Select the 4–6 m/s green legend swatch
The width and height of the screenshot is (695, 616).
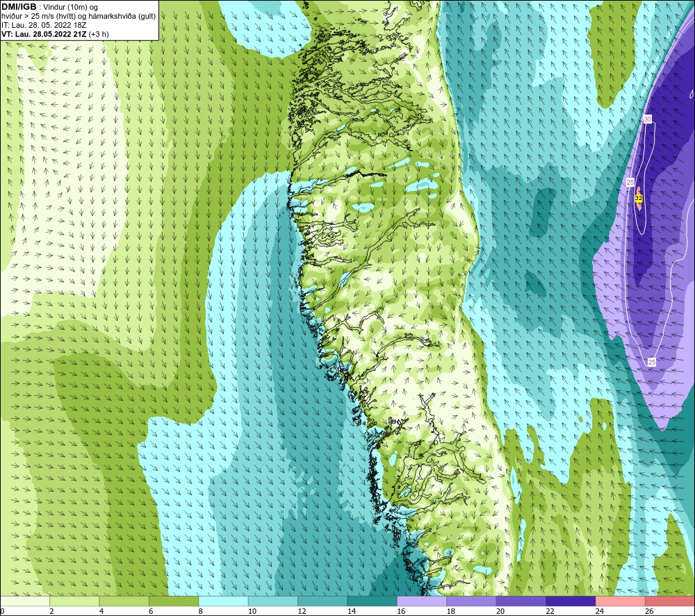click(x=124, y=601)
